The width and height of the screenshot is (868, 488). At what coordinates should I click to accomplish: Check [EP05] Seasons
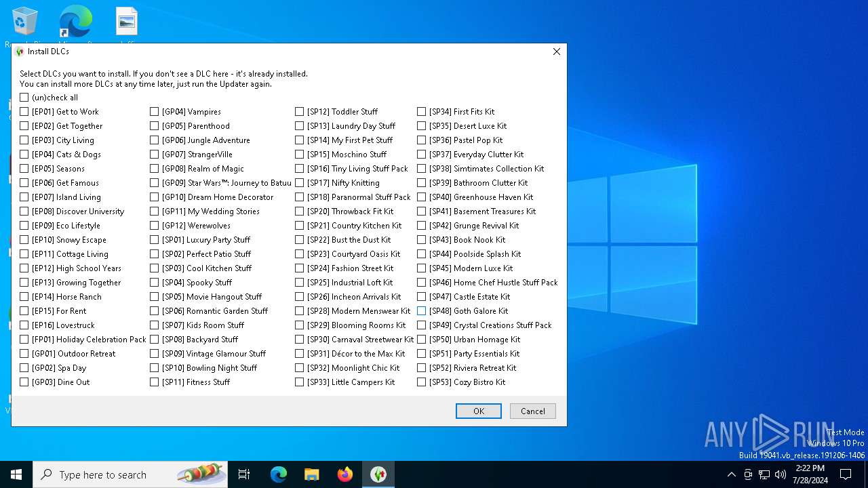(24, 169)
